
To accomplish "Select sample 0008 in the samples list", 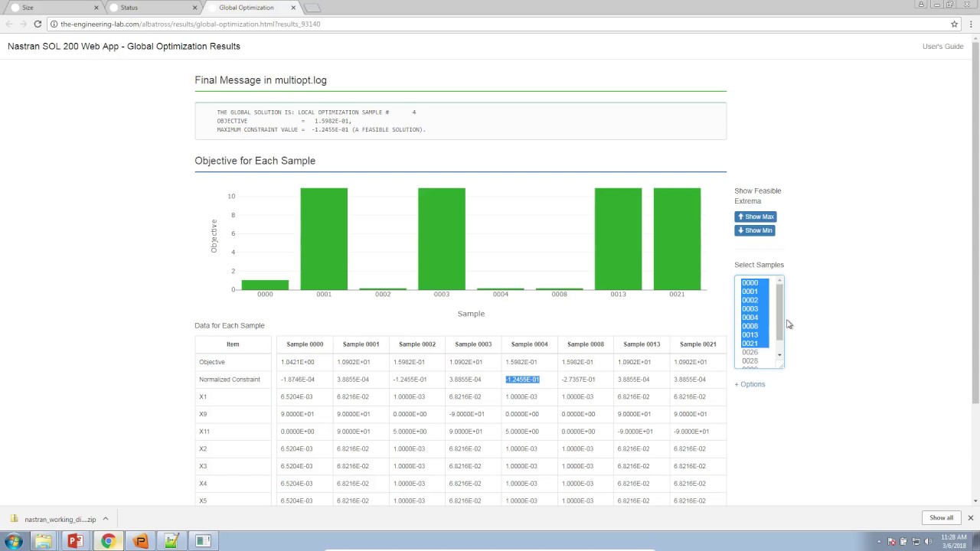I will pos(755,327).
